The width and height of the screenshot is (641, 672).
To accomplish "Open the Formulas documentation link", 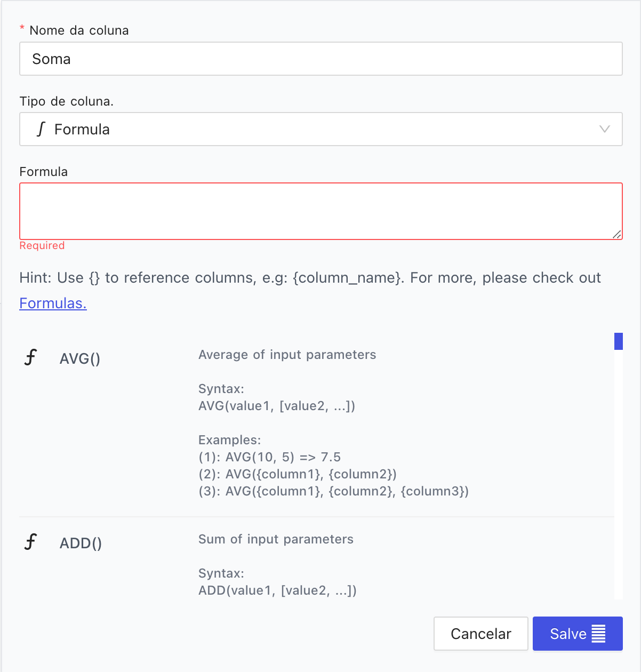I will (x=52, y=303).
